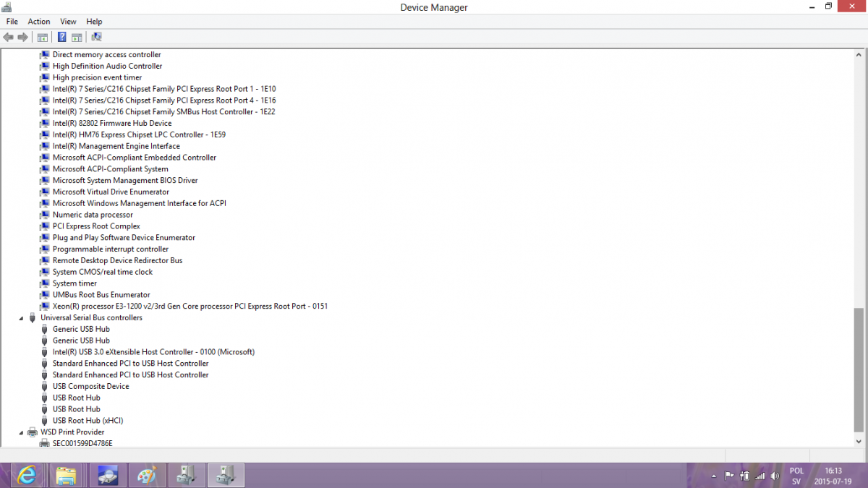Viewport: 868px width, 488px height.
Task: Select Remote Desktop Device Redirector Bus
Action: (x=117, y=260)
